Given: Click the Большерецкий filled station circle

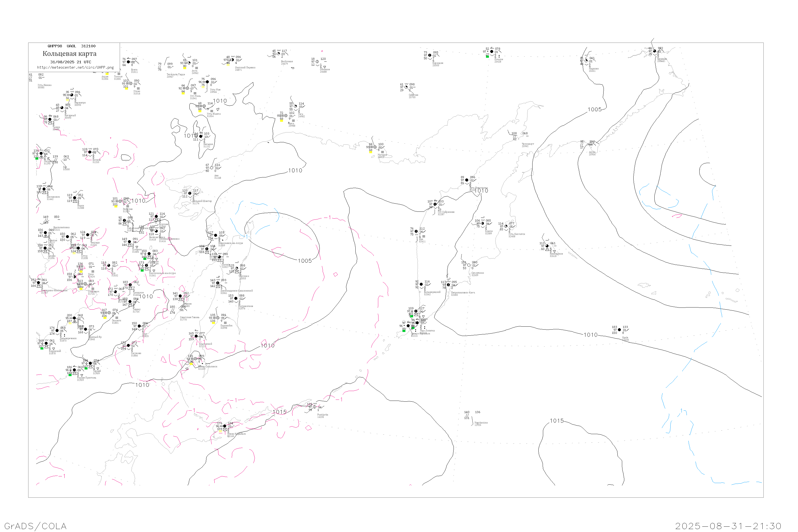Looking at the screenshot, I should tap(421, 284).
